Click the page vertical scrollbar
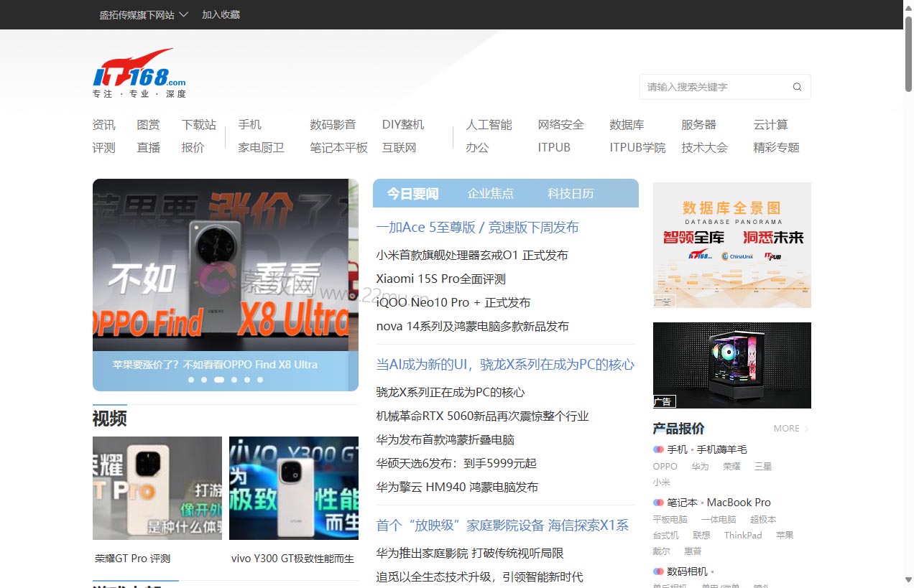914x588 pixels. 908,287
